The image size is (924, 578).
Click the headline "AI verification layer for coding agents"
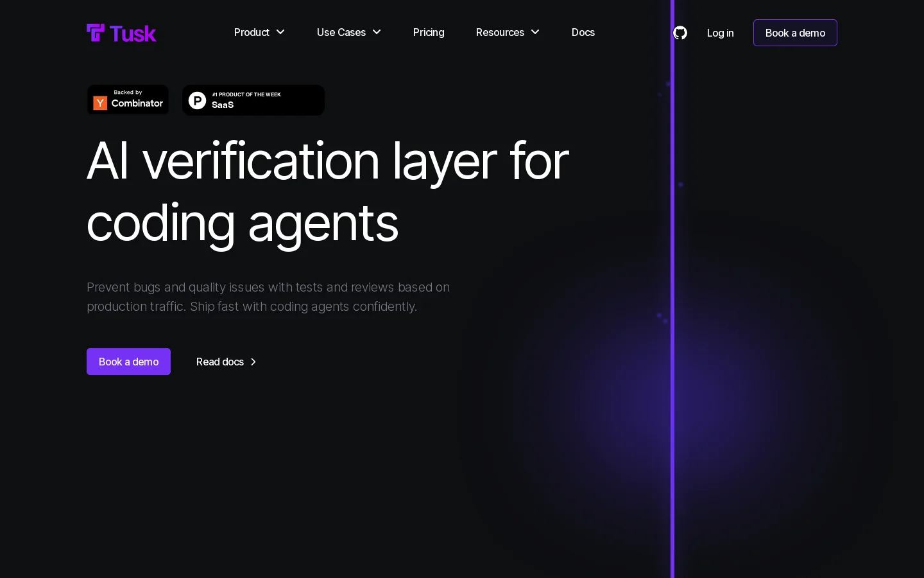click(x=327, y=191)
